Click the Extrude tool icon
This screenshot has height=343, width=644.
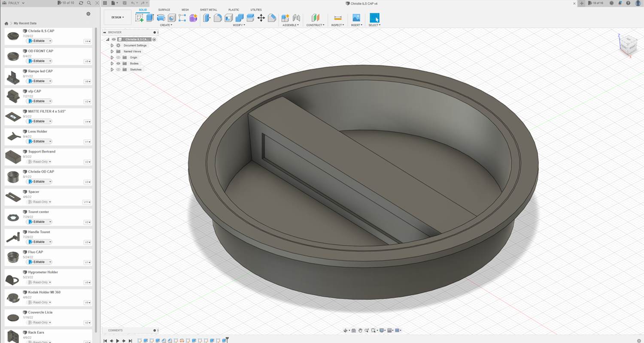(150, 18)
